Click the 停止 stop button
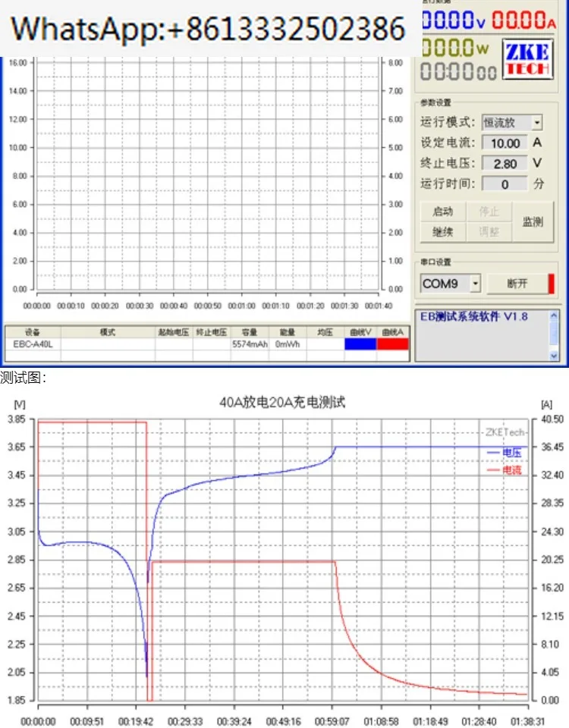 coord(489,212)
